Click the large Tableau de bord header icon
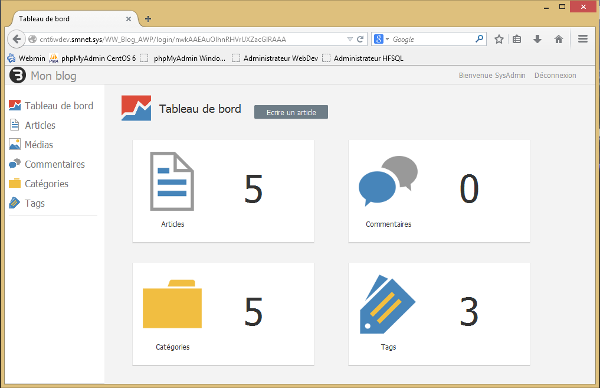 pos(136,108)
